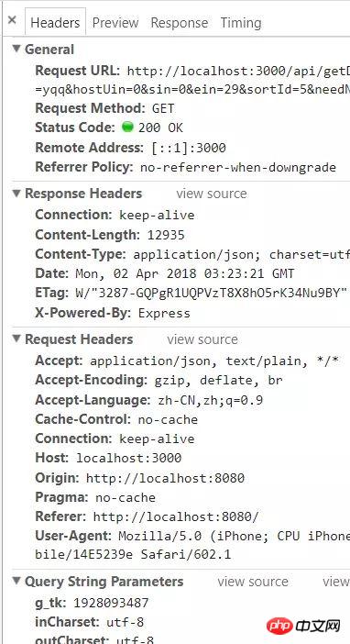Screen dimensions: 350x644
Task: Collapse the Response Headers section
Action: [x=16, y=193]
